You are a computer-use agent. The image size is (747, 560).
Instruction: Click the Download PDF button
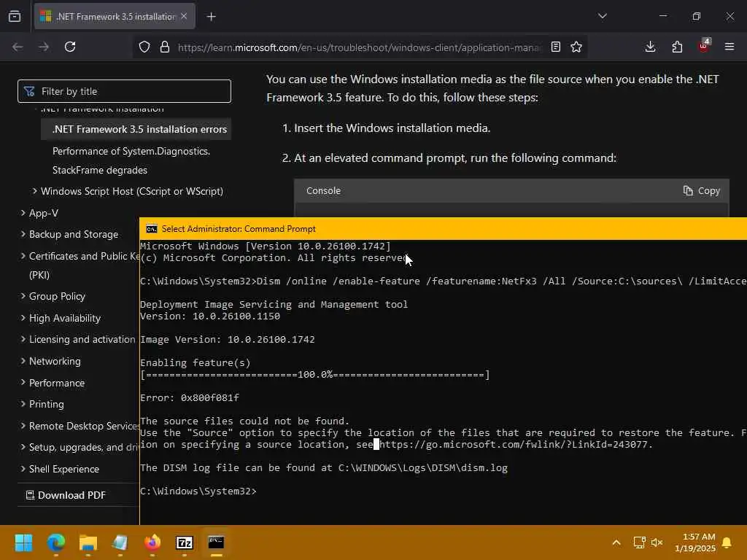pyautogui.click(x=66, y=495)
